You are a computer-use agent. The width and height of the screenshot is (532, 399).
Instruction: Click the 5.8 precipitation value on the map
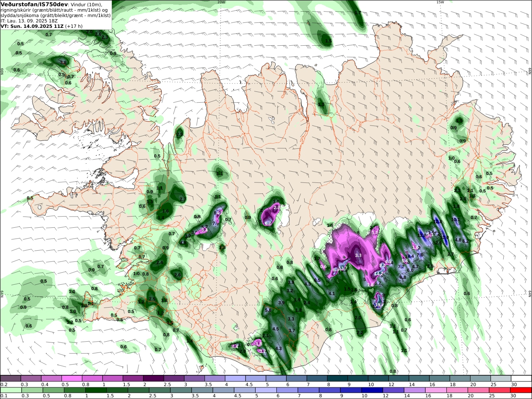(x=268, y=310)
